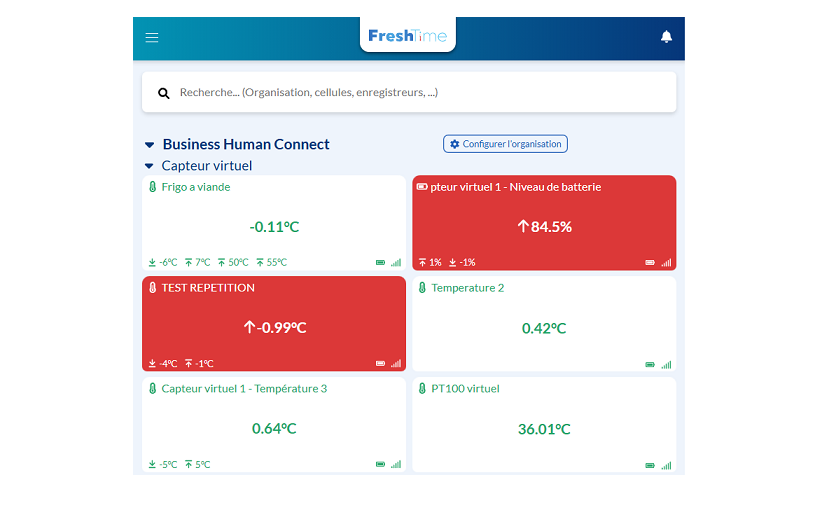The image size is (835, 509).
Task: Click signal bars icon on Frigo a viande
Action: 396,263
